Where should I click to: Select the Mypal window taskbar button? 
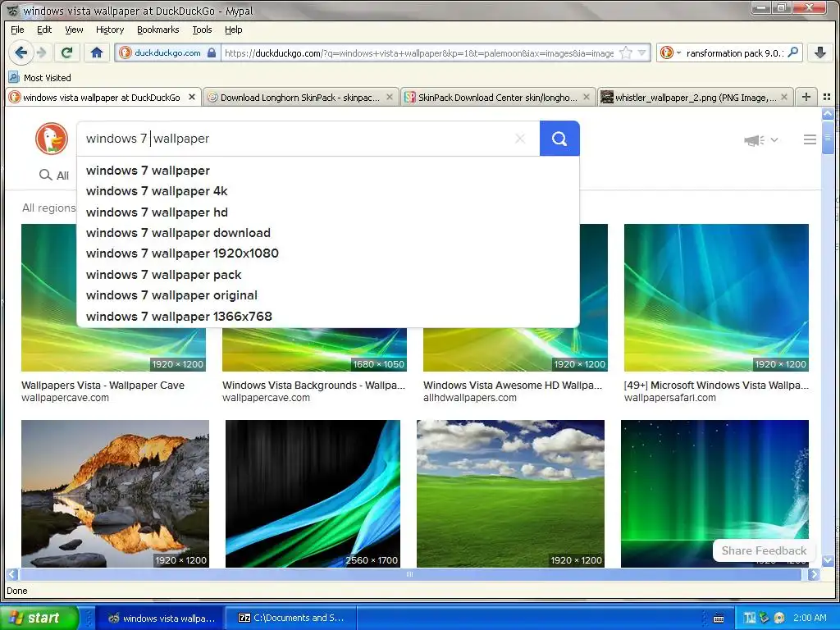pyautogui.click(x=162, y=618)
